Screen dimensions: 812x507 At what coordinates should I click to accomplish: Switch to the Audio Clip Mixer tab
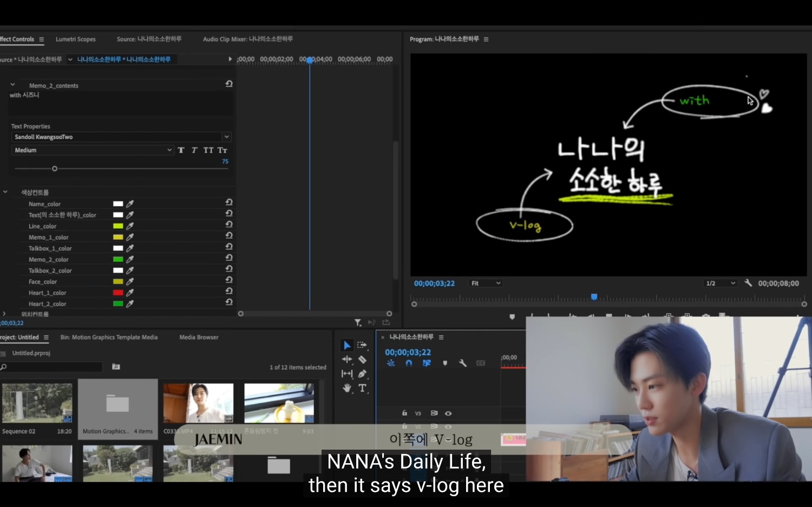[247, 39]
